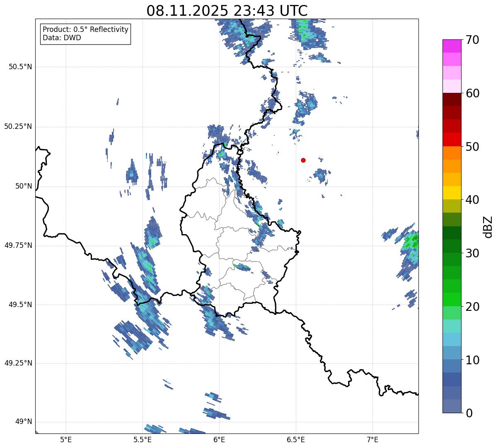
Task: Click the red station marker dot
Action: click(303, 160)
